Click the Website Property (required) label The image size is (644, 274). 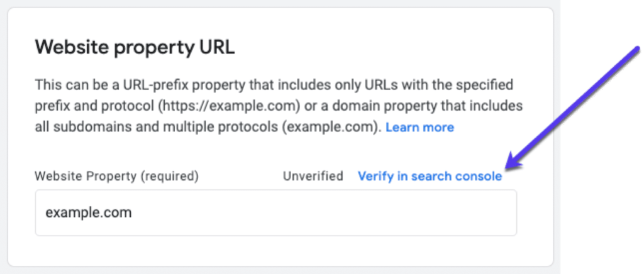(x=116, y=177)
